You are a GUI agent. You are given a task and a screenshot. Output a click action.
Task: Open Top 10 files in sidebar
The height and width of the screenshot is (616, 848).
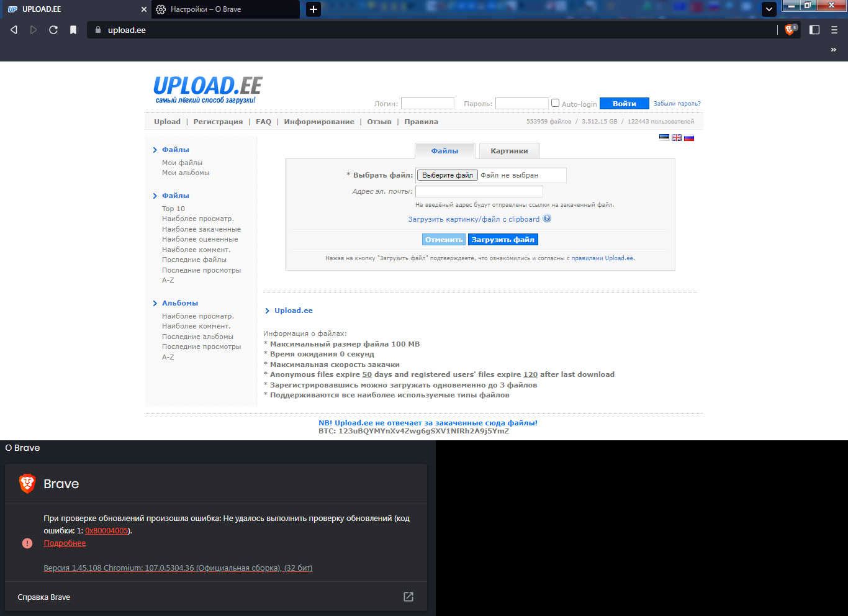(173, 209)
